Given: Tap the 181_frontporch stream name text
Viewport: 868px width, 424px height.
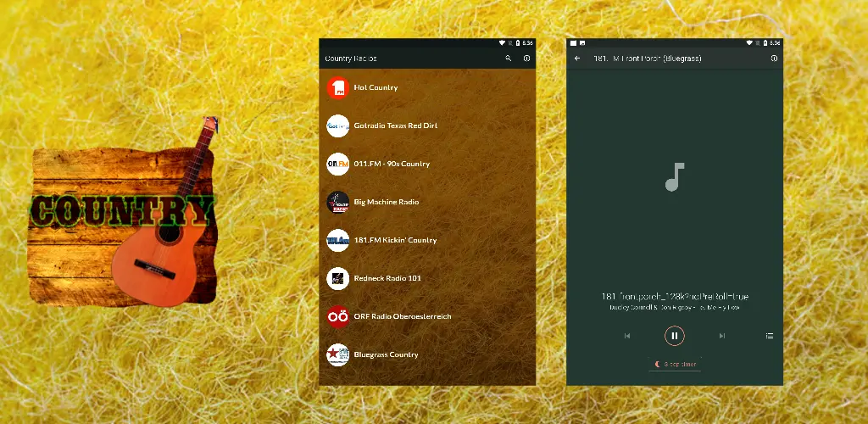Looking at the screenshot, I should click(x=675, y=296).
